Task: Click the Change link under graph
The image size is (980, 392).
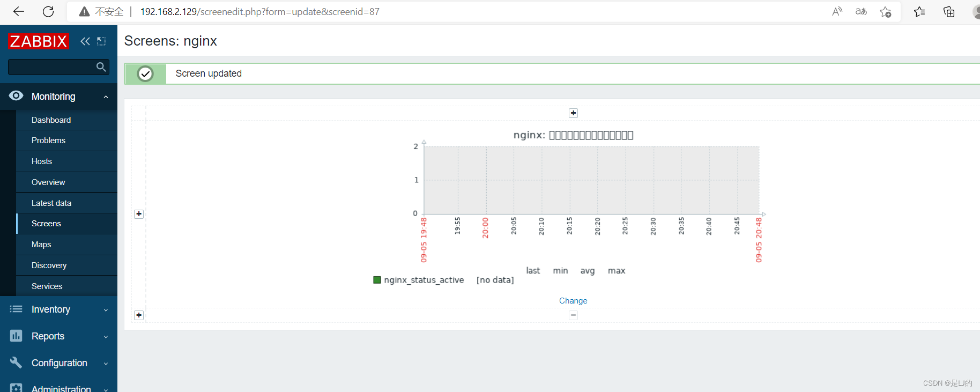Action: tap(573, 301)
